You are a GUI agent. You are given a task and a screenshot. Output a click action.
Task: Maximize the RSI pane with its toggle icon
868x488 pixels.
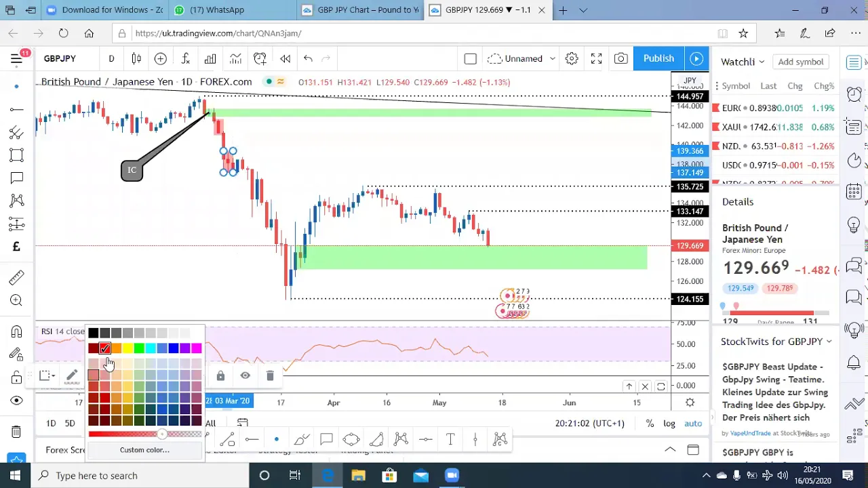click(x=660, y=386)
